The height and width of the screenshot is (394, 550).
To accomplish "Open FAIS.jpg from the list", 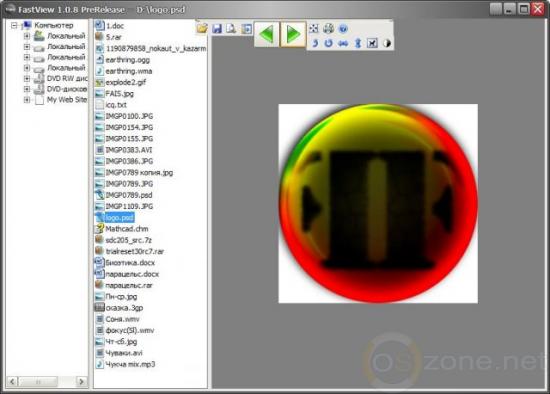I will point(119,94).
